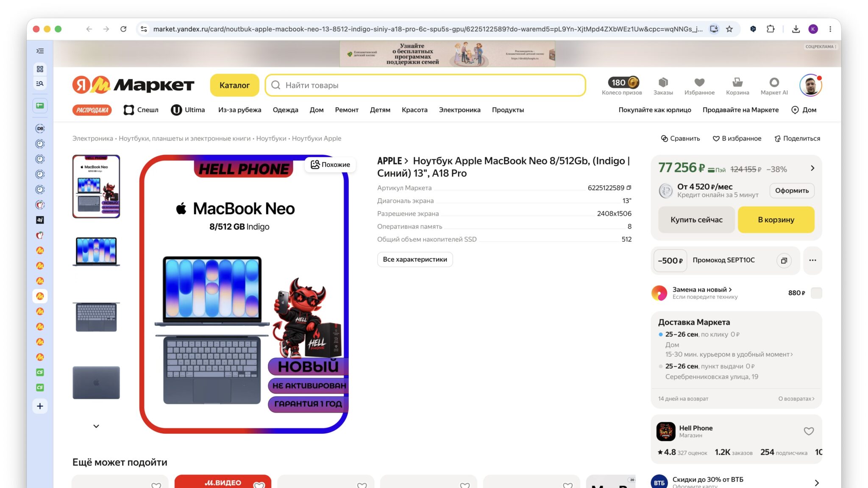Select the closed-lid laptop thumbnail

[x=96, y=383]
